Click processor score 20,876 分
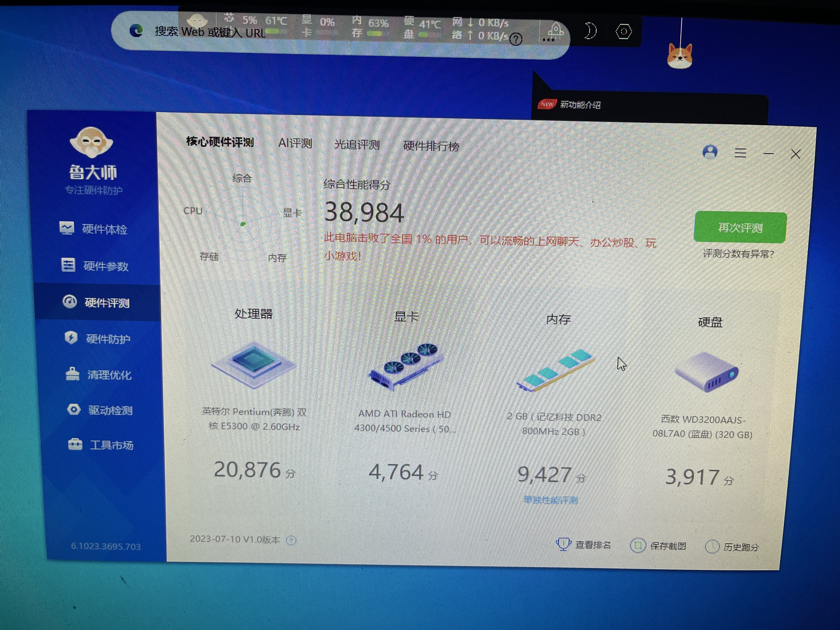Image resolution: width=840 pixels, height=630 pixels. pyautogui.click(x=254, y=470)
